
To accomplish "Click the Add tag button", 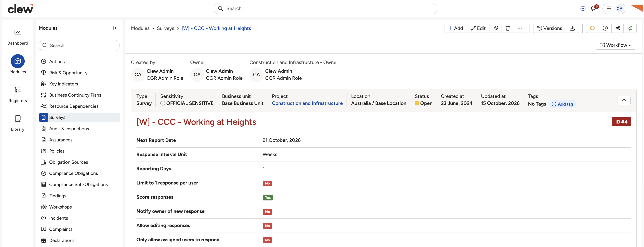I will point(562,104).
